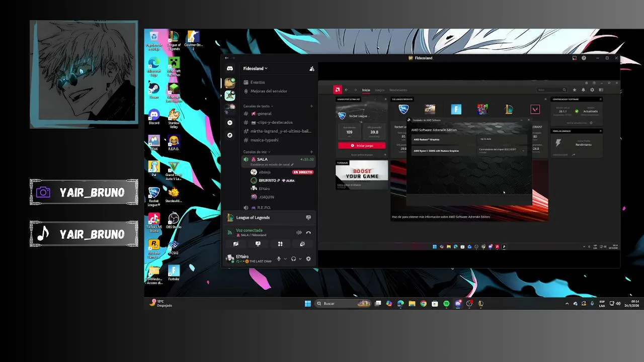The width and height of the screenshot is (644, 362).
Task: Select the Discord desktop shortcut
Action: (x=154, y=117)
